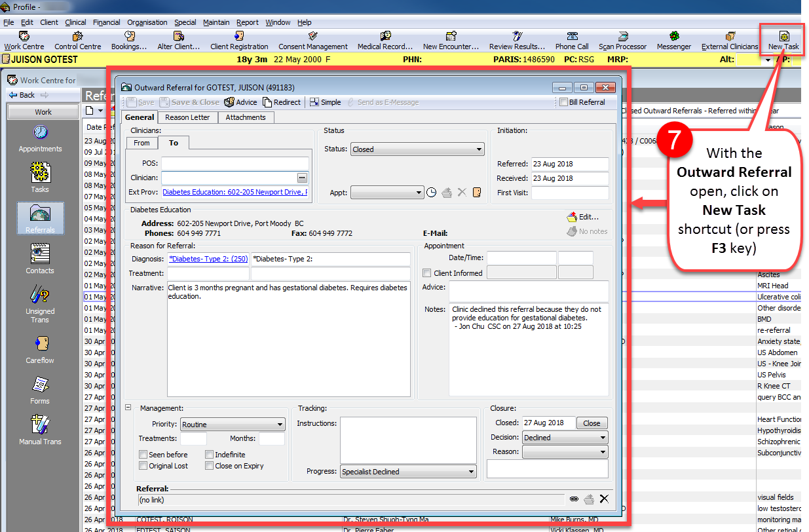Screen dimensions: 809x532
Task: Expand the Priority dropdown set to Routine
Action: pyautogui.click(x=233, y=425)
